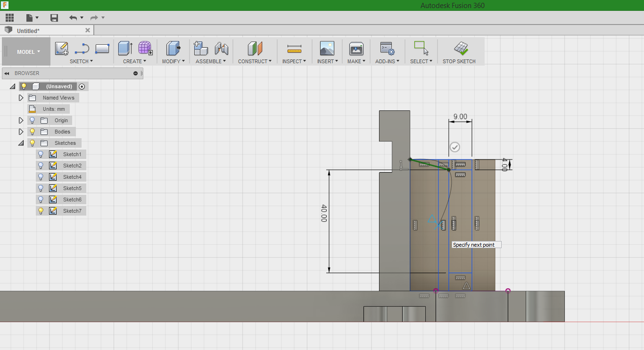Select the Select tool cursor icon
644x350 pixels.
[x=421, y=49]
